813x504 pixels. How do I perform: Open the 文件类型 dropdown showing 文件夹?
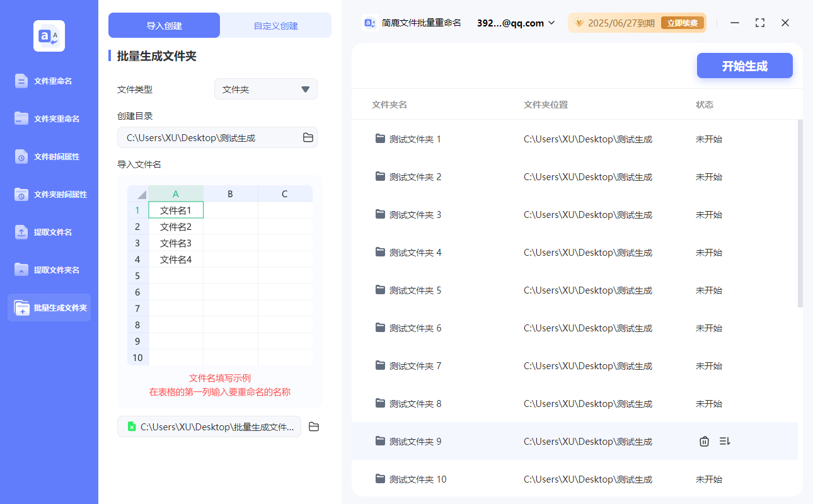tap(265, 89)
